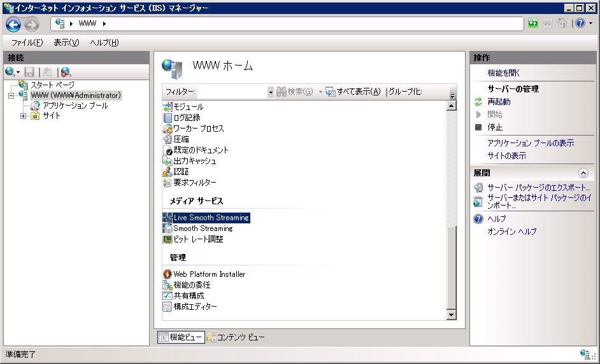Open the フィルター dropdown arrow
This screenshot has width=600, height=364.
[x=270, y=92]
